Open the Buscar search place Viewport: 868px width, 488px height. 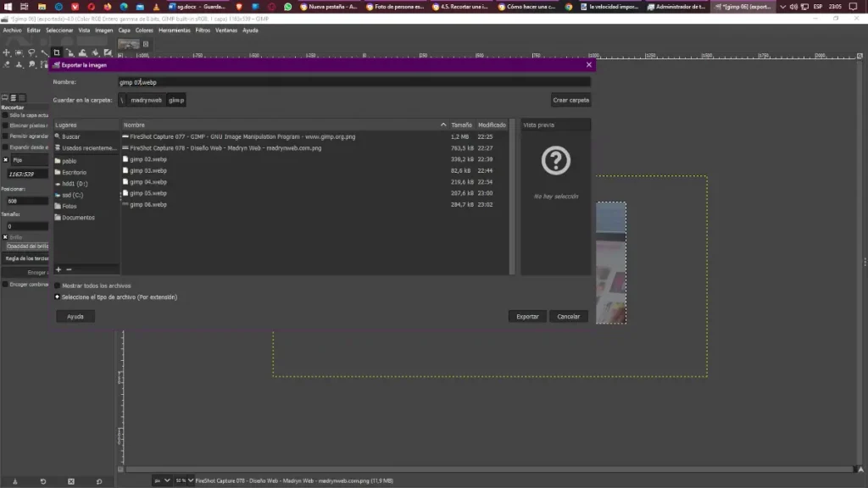coord(70,136)
